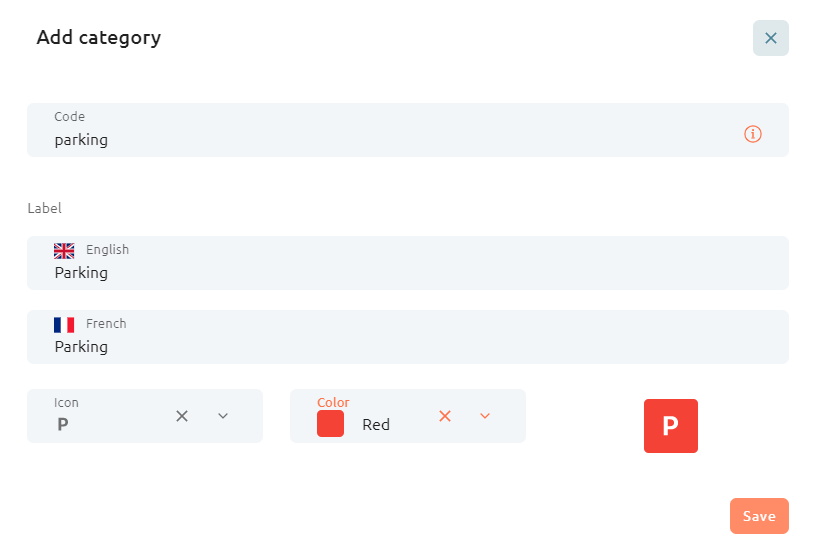Click the red color swatch
Image resolution: width=821 pixels, height=554 pixels.
click(x=330, y=424)
